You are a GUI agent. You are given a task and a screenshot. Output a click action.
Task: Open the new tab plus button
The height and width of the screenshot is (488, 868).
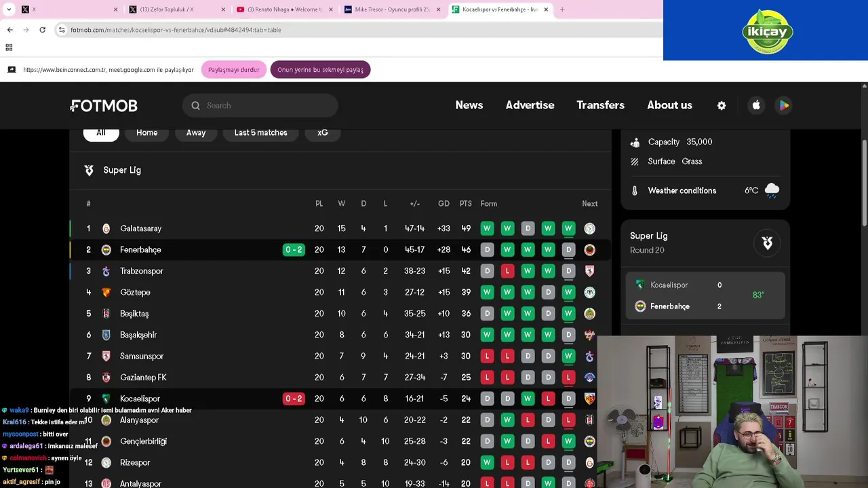[x=562, y=9]
